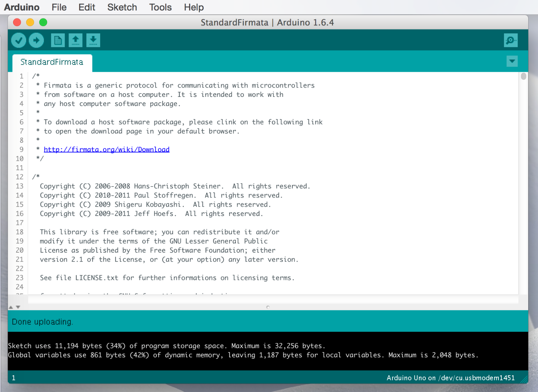Open the Help menu
The image size is (538, 392).
click(x=193, y=7)
